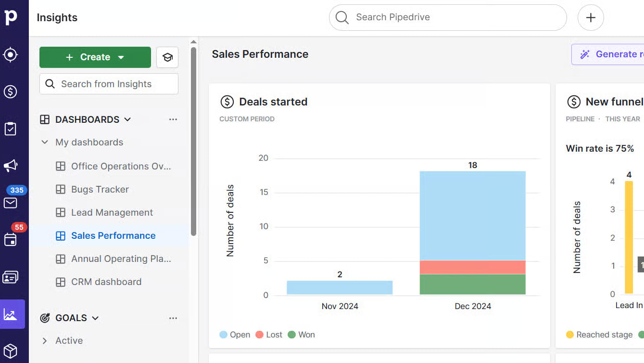Click the magic wand icon in Generate report
Screen dimensions: 644x363
[x=585, y=54]
